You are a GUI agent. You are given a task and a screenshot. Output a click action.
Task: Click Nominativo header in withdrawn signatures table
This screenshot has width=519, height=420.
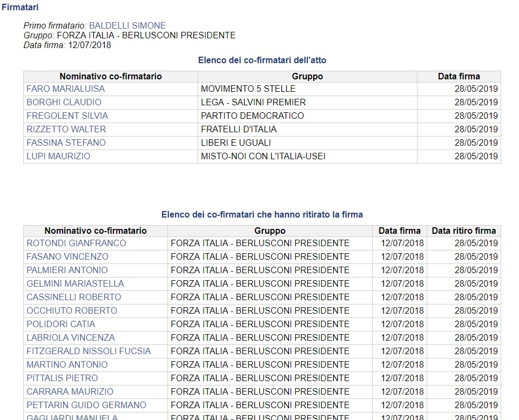pos(96,231)
